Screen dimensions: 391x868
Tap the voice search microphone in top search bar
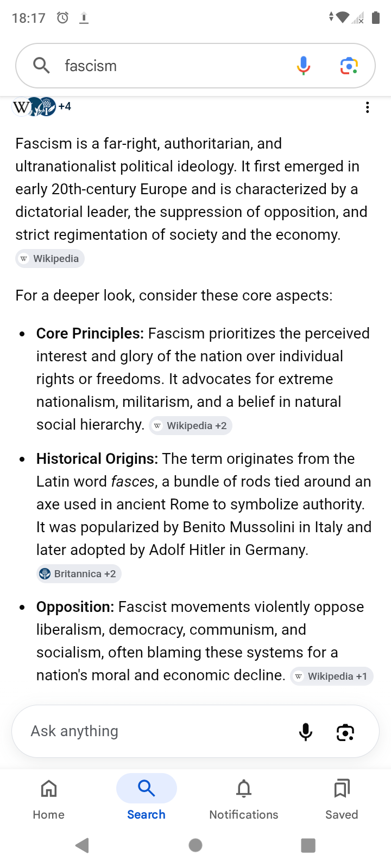click(x=304, y=66)
